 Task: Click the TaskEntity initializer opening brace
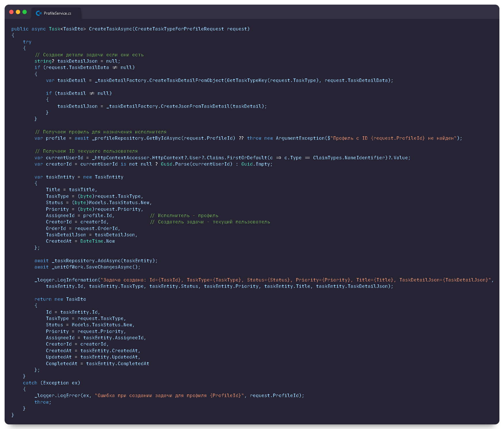[x=36, y=183]
